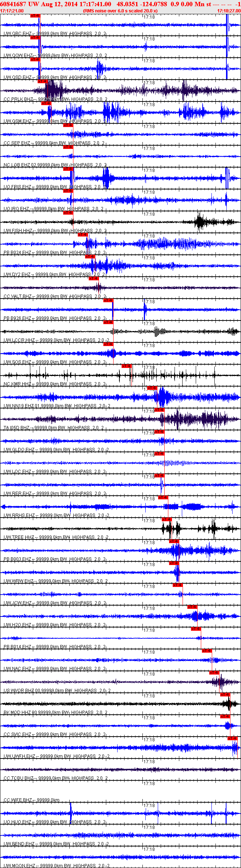Select the red pick flag on US.WVOR trace
The image size is (241, 868).
click(214, 673)
